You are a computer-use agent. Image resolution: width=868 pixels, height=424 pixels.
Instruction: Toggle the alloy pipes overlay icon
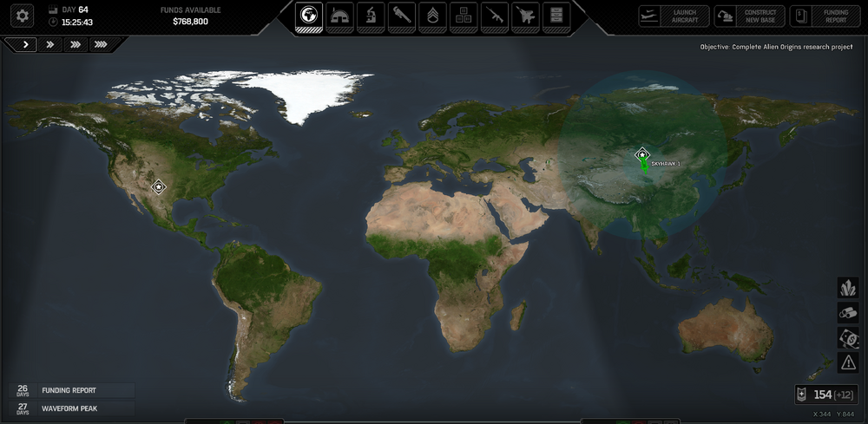[848, 313]
